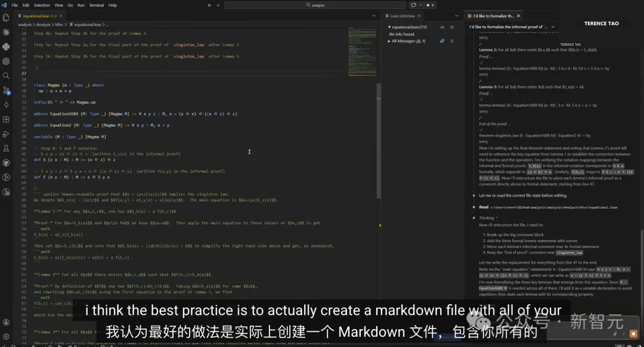The height and width of the screenshot is (347, 644).
Task: Open the Source Control view
Action: coord(6,90)
